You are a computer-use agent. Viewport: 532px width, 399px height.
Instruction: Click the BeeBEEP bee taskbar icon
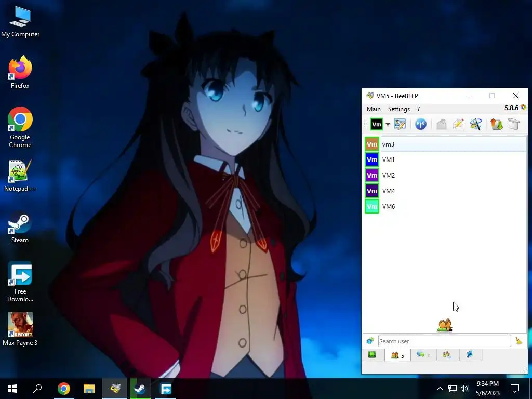coord(115,389)
